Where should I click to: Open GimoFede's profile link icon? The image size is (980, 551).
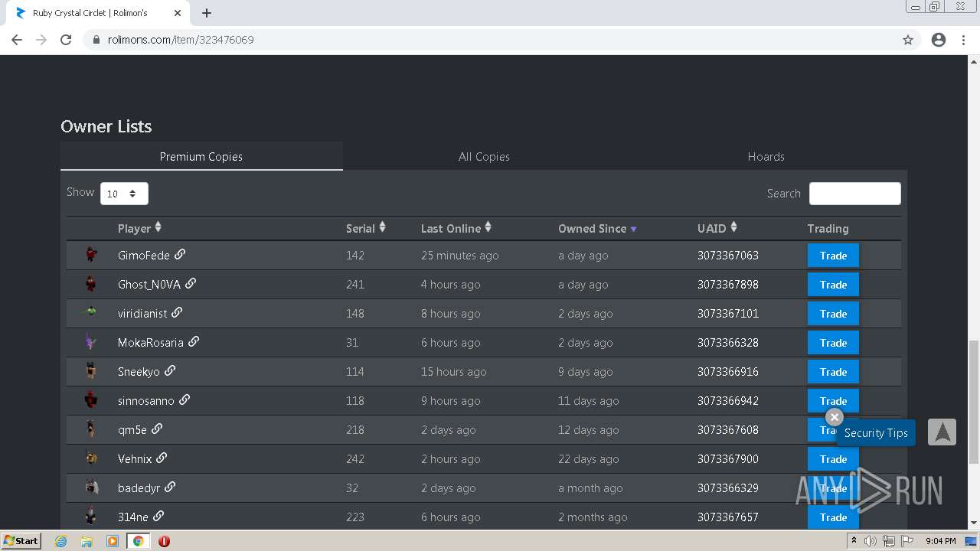180,254
